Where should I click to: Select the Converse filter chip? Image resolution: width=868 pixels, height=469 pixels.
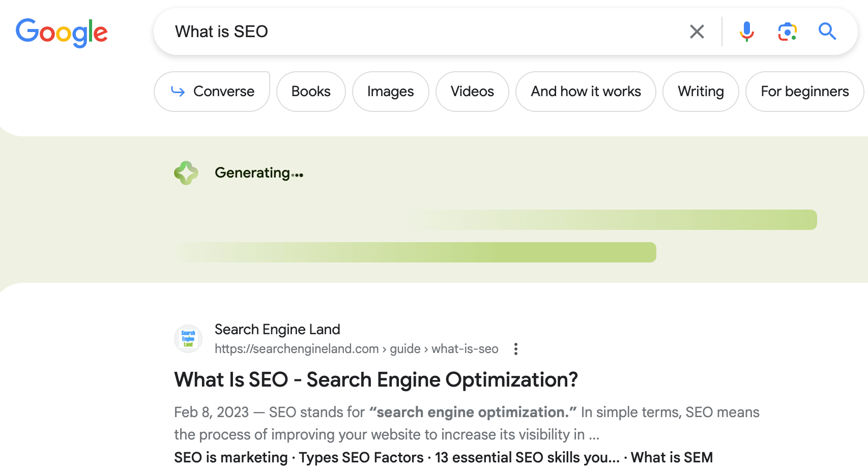[212, 92]
